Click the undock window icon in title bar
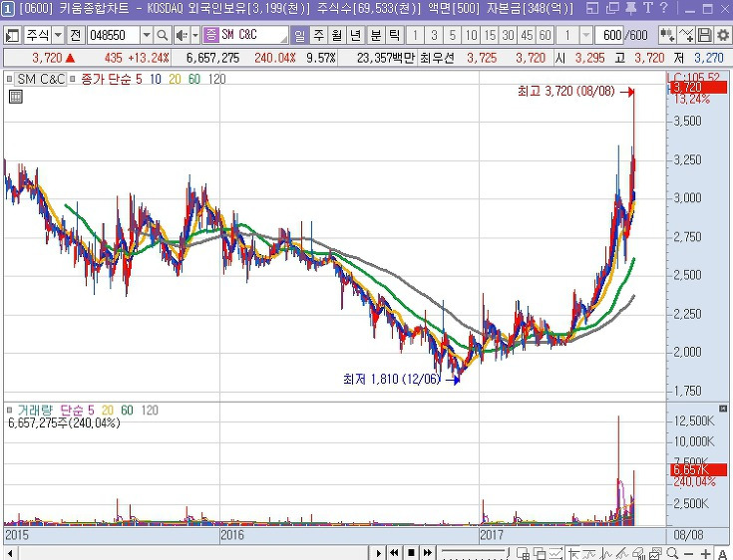The width and height of the screenshot is (733, 560). tap(592, 8)
